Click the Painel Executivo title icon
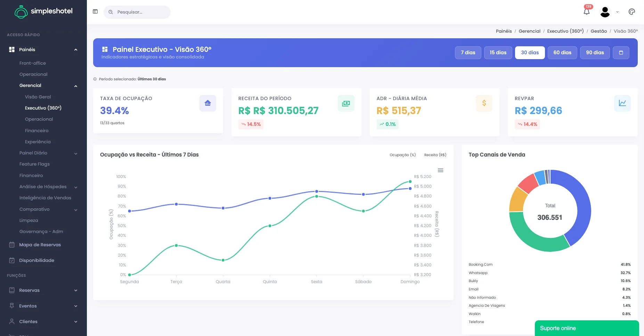The image size is (644, 336). pyautogui.click(x=105, y=49)
